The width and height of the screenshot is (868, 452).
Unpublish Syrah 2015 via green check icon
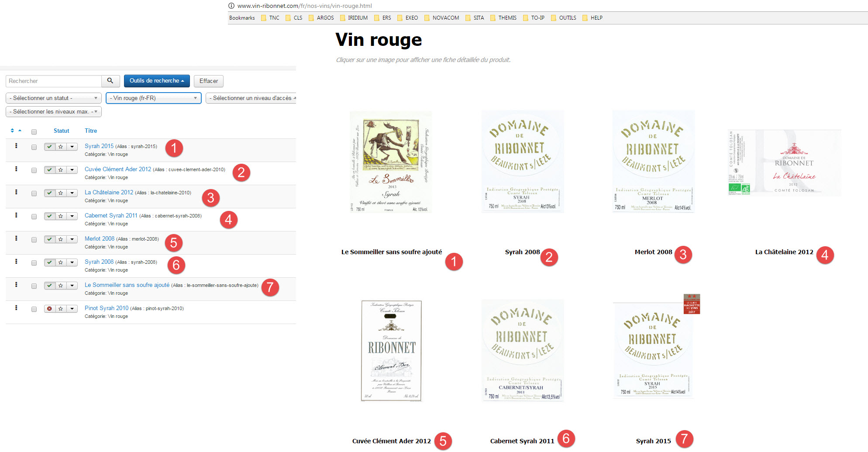pos(50,147)
